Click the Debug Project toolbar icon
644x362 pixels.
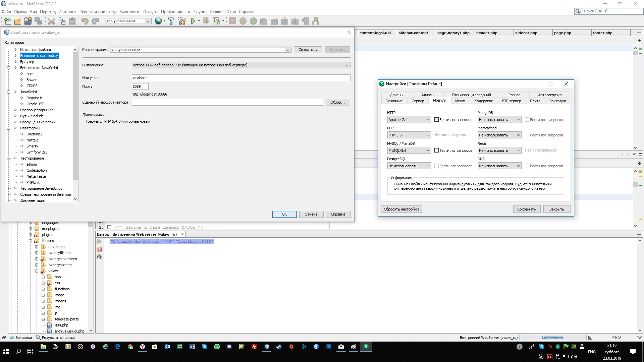tap(206, 21)
